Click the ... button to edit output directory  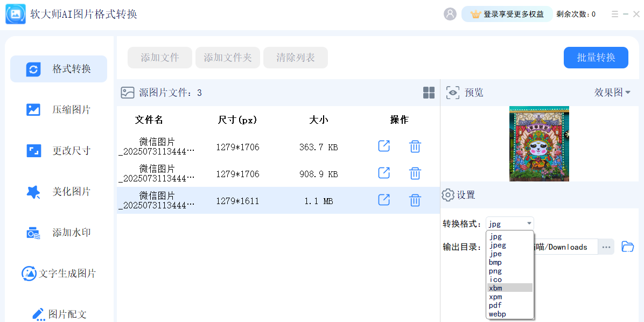(606, 246)
